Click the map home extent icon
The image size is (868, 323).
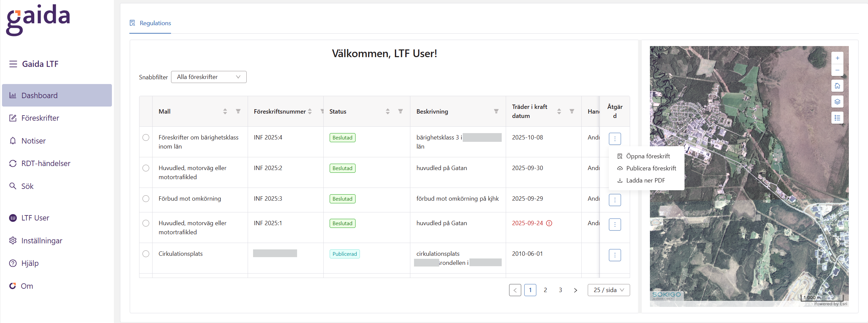pyautogui.click(x=837, y=86)
